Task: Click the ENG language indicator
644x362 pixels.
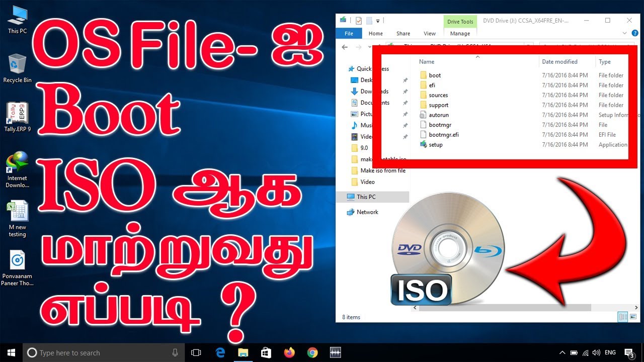Action: point(610,353)
